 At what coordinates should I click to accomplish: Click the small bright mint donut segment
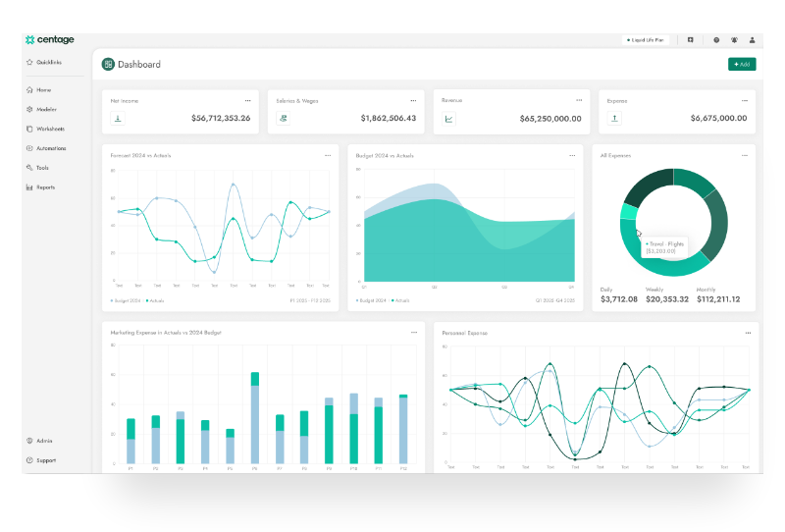click(x=628, y=212)
